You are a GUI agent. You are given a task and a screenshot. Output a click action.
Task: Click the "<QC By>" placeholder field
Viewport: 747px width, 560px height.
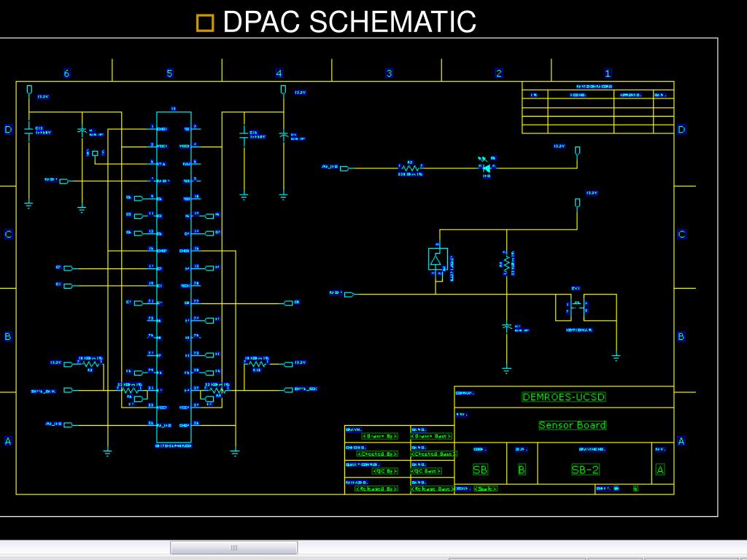384,471
